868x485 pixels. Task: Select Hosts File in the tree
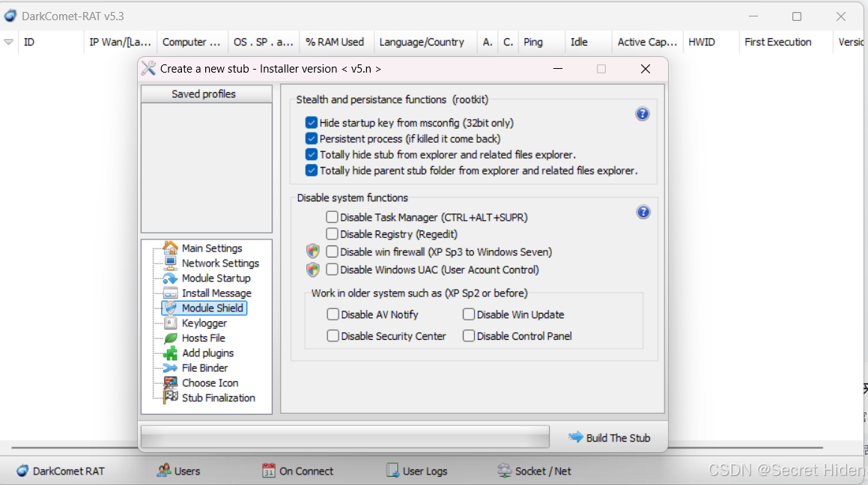click(203, 338)
